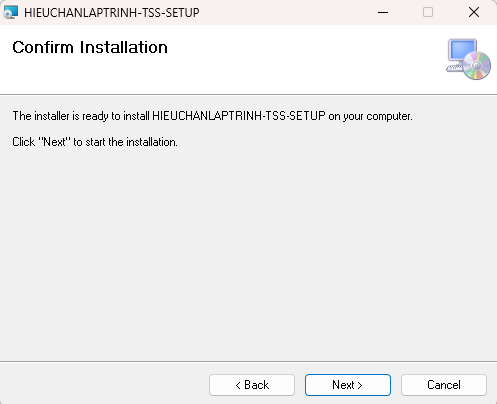Click the 'installer is ready to install' message
Image resolution: width=497 pixels, height=404 pixels.
coord(212,116)
